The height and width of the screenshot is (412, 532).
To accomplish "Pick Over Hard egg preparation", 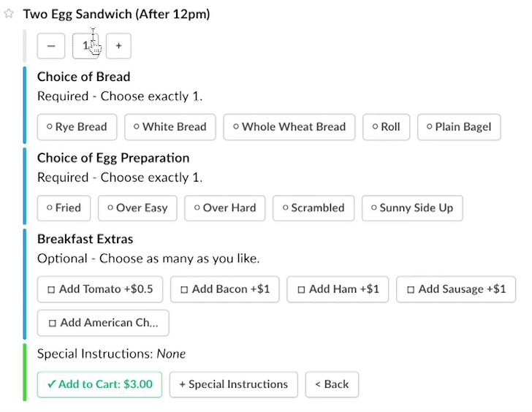I will coord(224,207).
